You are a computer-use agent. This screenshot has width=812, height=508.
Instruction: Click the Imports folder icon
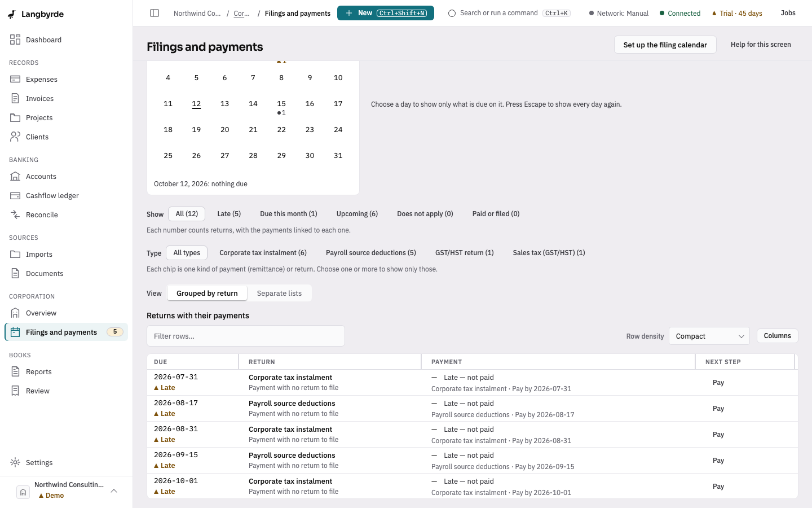(x=15, y=254)
